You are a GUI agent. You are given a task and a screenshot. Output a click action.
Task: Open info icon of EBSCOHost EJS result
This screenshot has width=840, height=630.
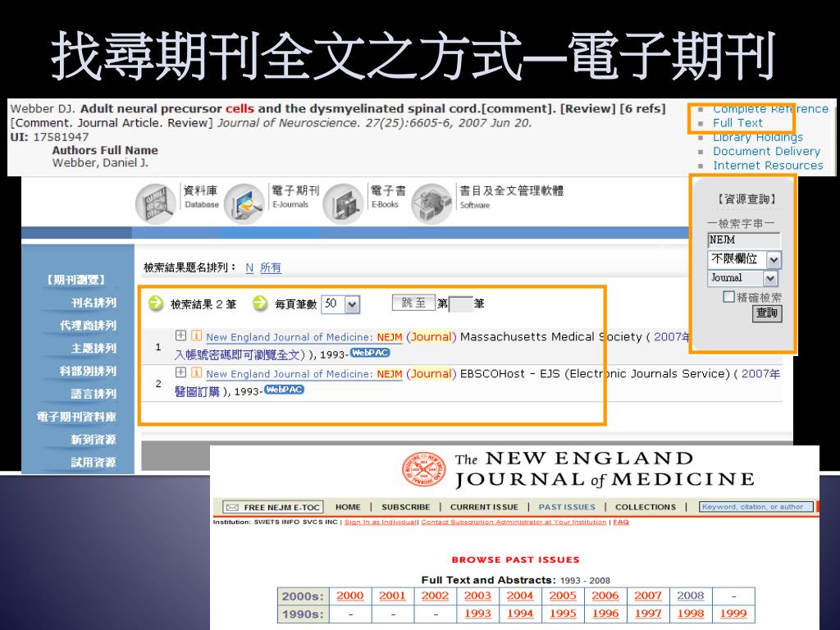[x=197, y=372]
